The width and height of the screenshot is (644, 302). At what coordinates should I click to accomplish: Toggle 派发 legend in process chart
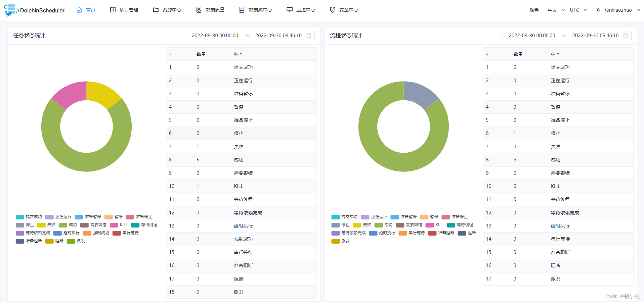341,241
